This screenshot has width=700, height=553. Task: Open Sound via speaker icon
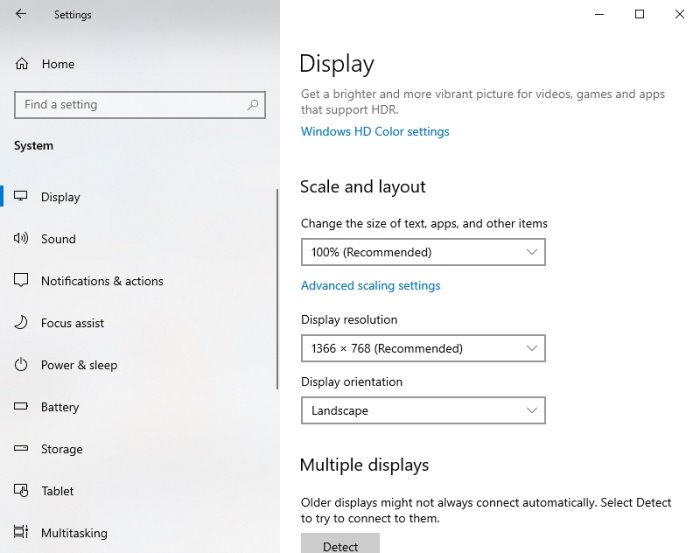21,238
